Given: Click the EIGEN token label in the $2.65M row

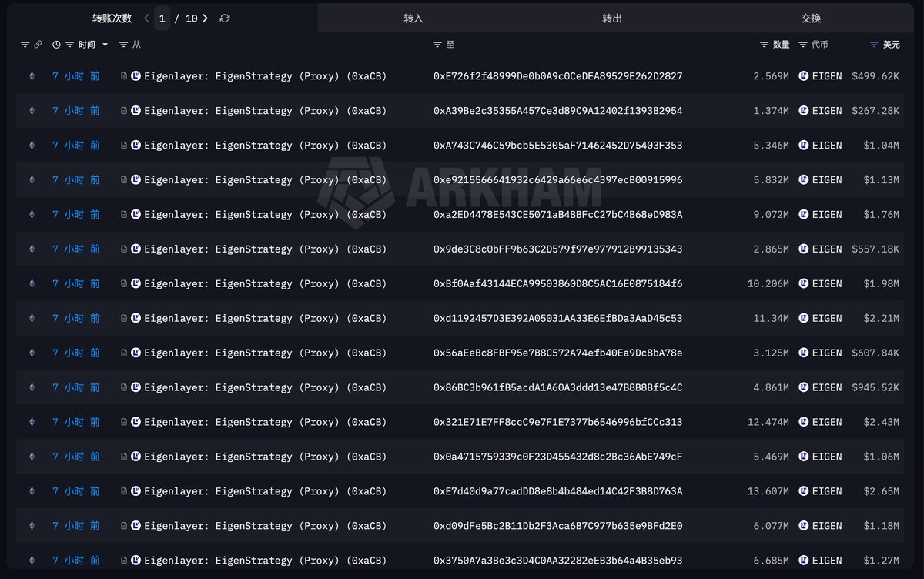Looking at the screenshot, I should tap(827, 491).
